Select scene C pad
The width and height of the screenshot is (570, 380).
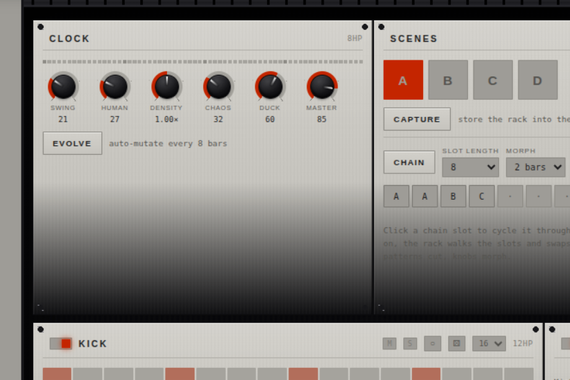[493, 80]
